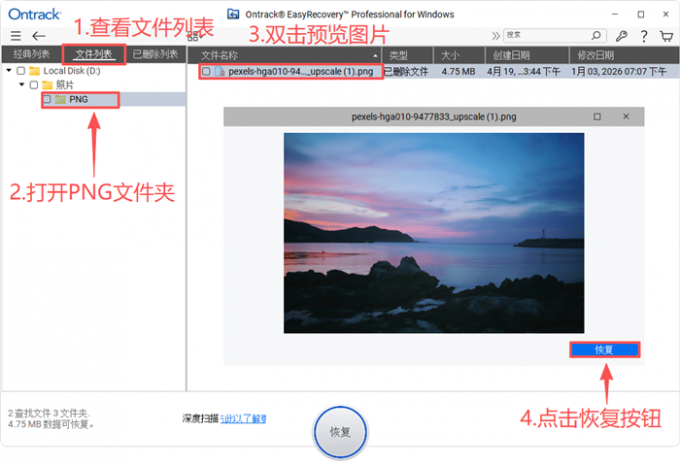Switch to the 已删除列表 tab
The image size is (680, 464).
point(155,54)
